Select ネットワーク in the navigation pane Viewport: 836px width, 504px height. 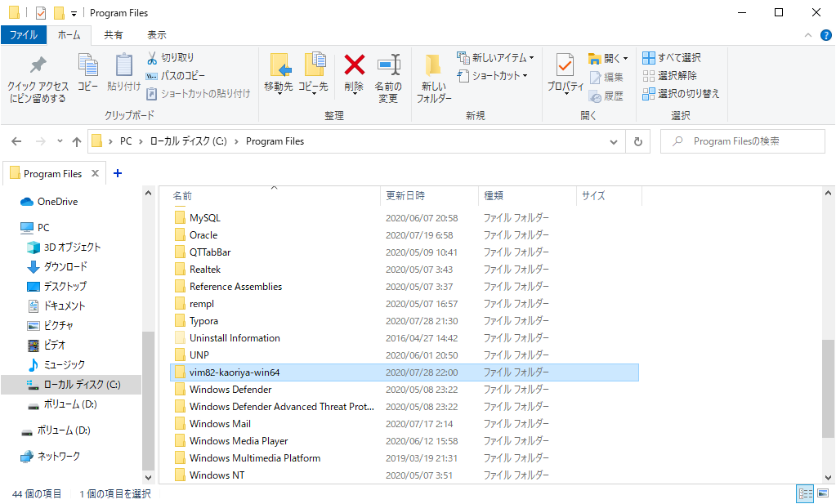50,457
